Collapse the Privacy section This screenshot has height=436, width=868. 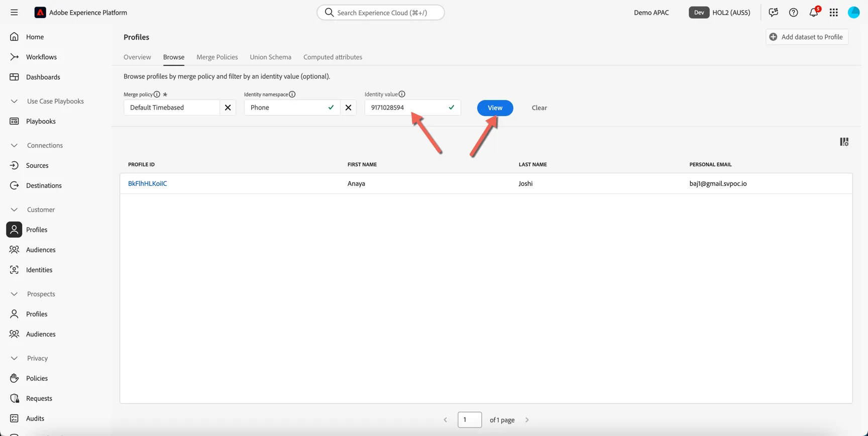pyautogui.click(x=14, y=358)
